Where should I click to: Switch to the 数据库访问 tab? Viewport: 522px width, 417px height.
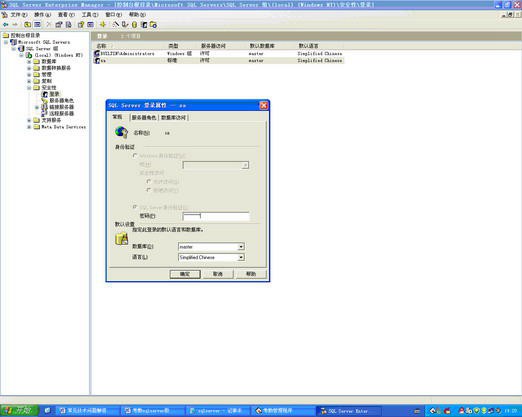coord(174,117)
